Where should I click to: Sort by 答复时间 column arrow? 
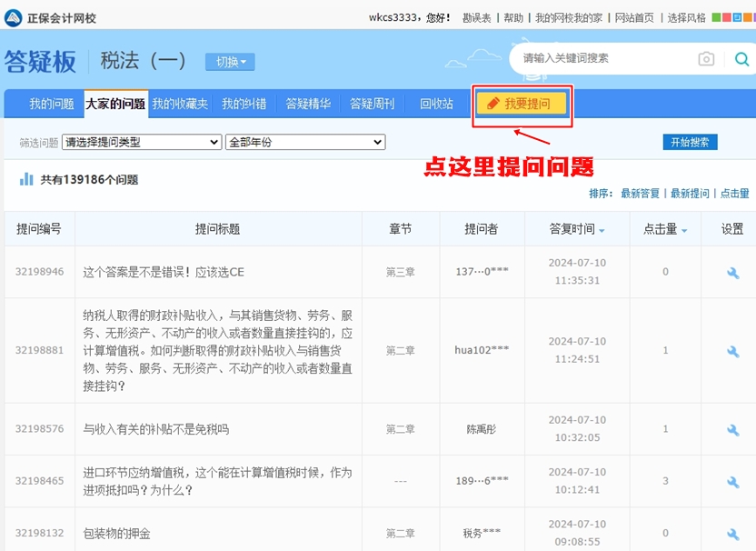[x=602, y=230]
